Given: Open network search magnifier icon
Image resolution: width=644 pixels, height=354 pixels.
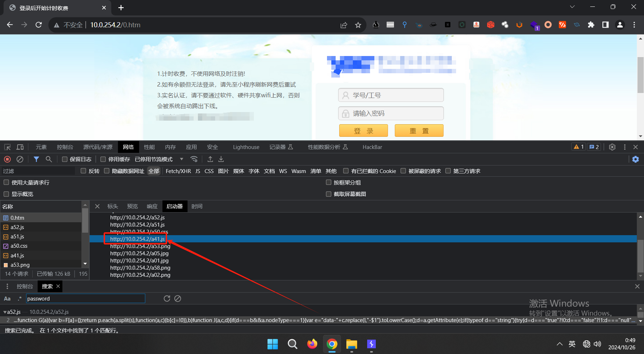Looking at the screenshot, I should coord(49,159).
